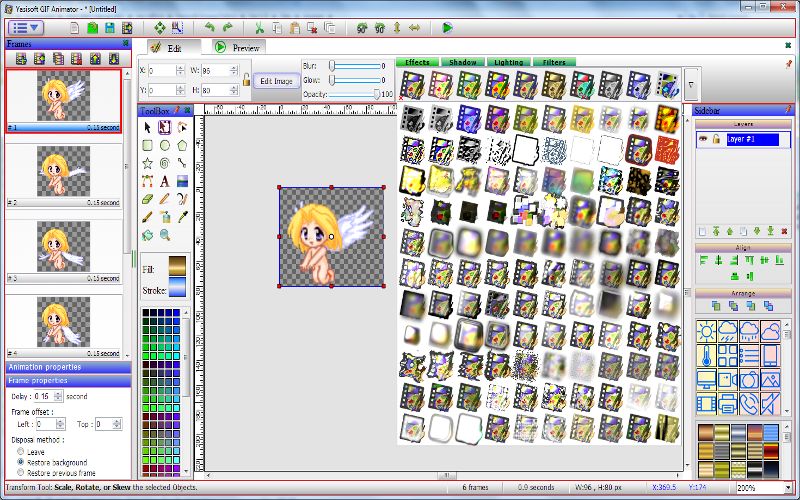Collapse the Animation properties header
800x500 pixels.
[x=68, y=367]
